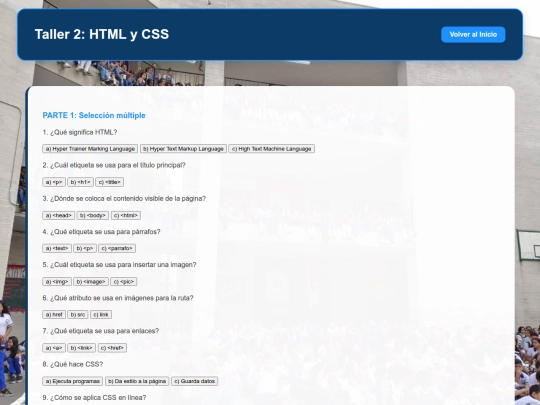The image size is (540, 405).
Task: Pick the c) Guarda datos option
Action: click(x=195, y=381)
